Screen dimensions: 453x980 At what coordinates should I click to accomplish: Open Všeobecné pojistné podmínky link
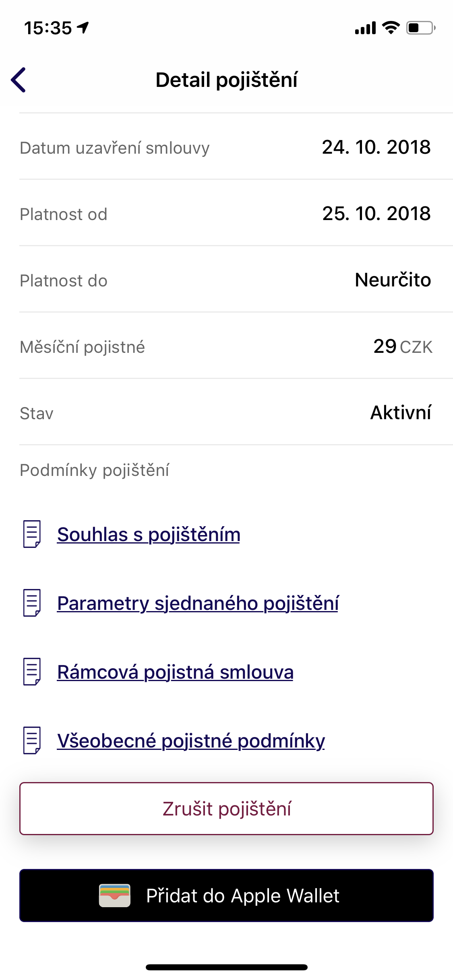click(x=191, y=741)
